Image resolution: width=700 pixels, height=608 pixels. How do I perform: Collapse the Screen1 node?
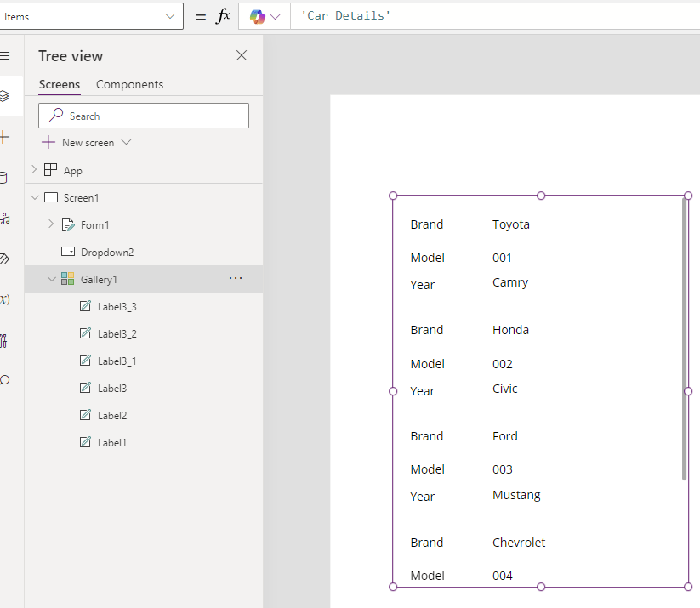pyautogui.click(x=35, y=197)
